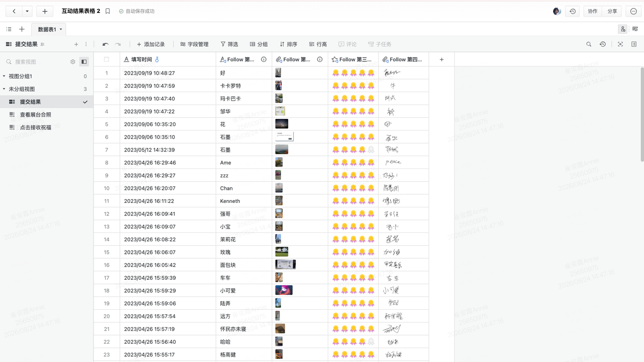Open the 筛选 filter menu

(229, 44)
